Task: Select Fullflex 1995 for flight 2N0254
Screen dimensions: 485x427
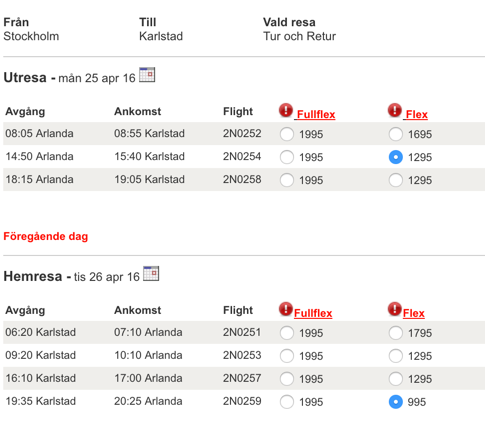Action: [287, 157]
